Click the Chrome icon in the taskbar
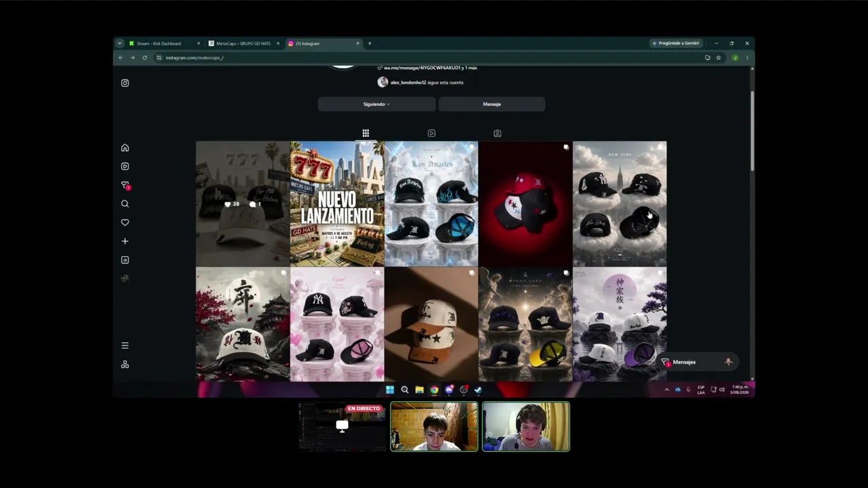This screenshot has width=868, height=488. pos(434,390)
